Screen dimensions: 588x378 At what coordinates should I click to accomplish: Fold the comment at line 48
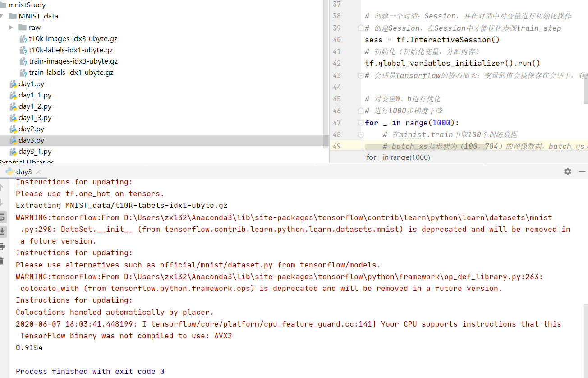(360, 134)
